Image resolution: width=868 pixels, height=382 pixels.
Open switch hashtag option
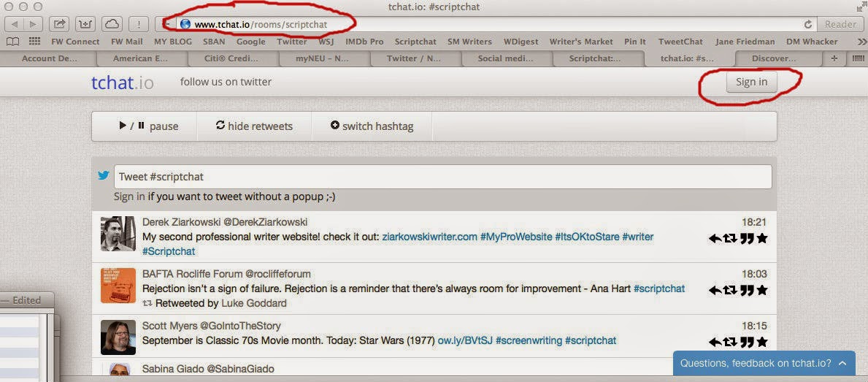(372, 126)
